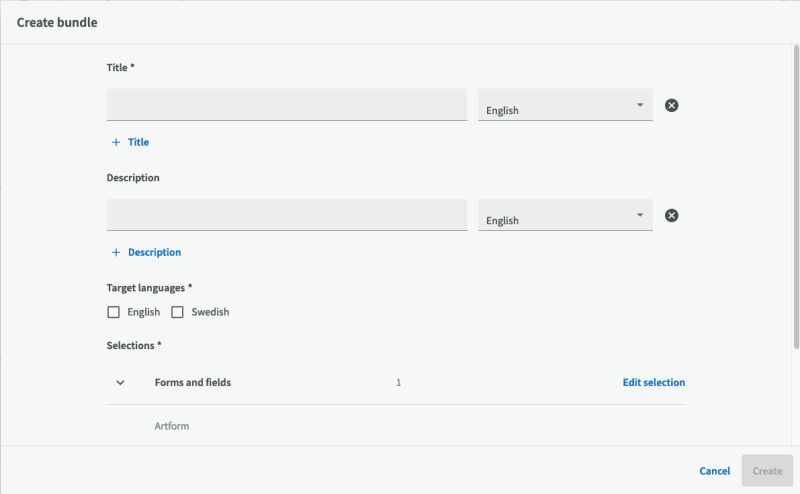Screen dimensions: 800x494
Task: Check the English target language
Action: click(113, 312)
